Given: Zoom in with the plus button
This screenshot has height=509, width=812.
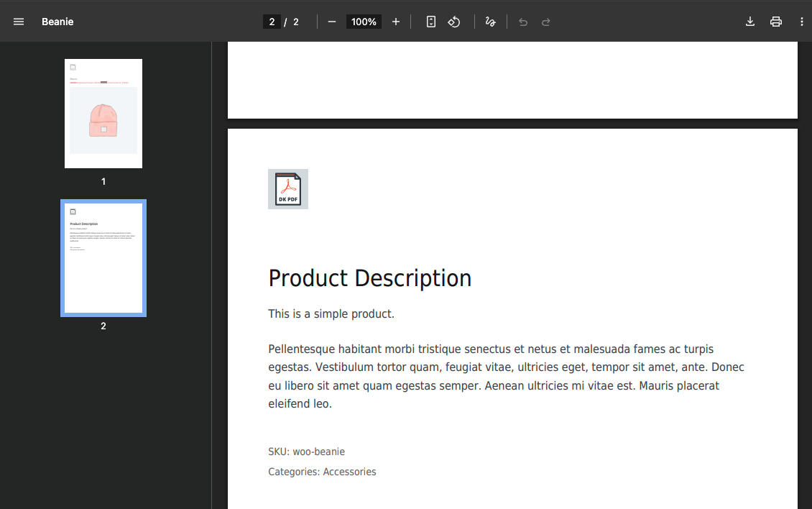Looking at the screenshot, I should click(396, 22).
